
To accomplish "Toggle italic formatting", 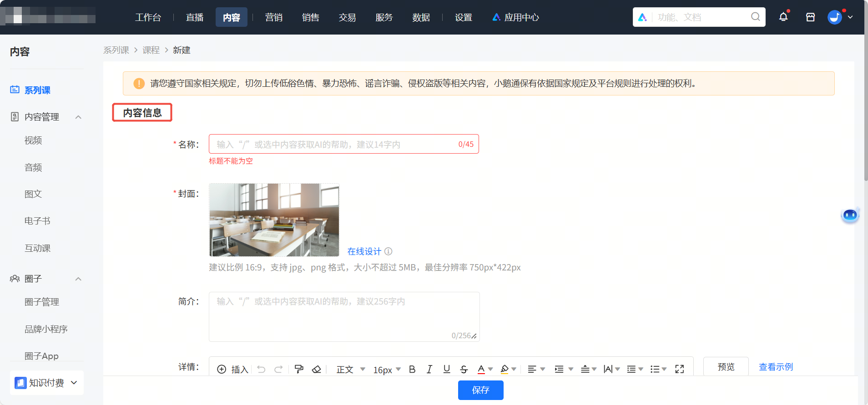I will click(429, 369).
